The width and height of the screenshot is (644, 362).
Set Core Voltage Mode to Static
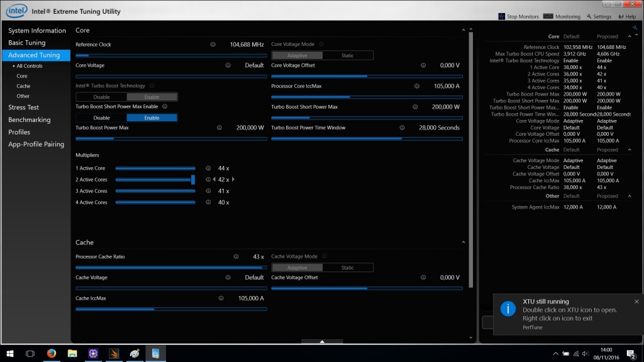pyautogui.click(x=347, y=55)
